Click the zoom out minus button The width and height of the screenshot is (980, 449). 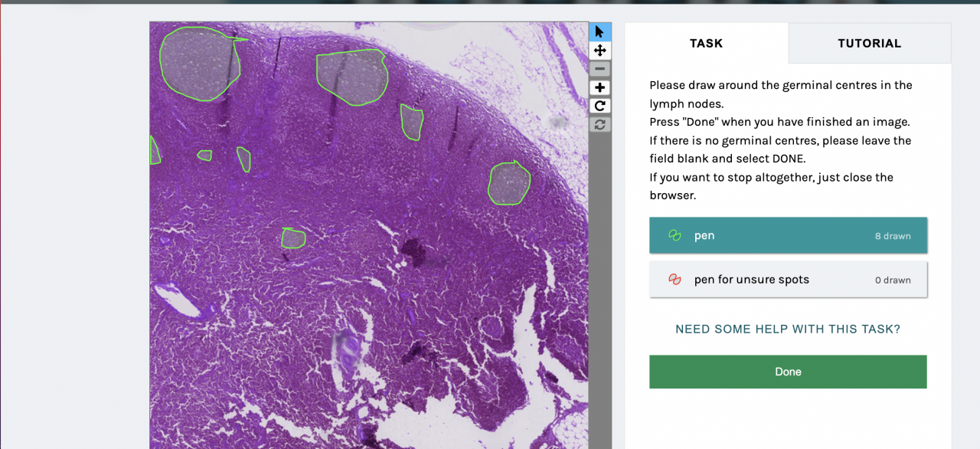(x=600, y=69)
